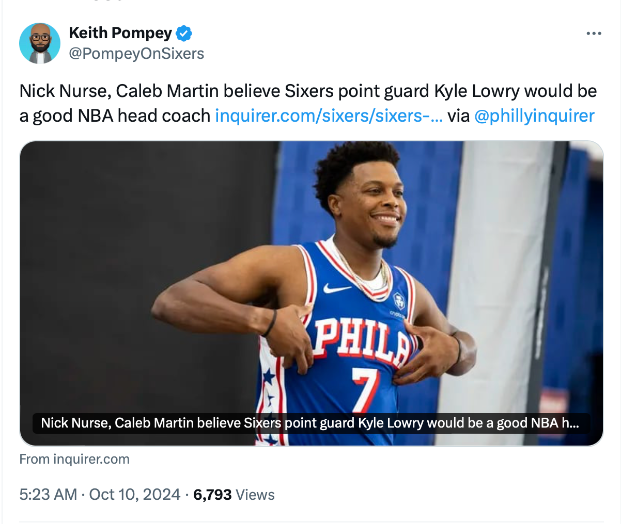Click the PHILA lettering on the jersey
The image size is (621, 524).
[361, 340]
